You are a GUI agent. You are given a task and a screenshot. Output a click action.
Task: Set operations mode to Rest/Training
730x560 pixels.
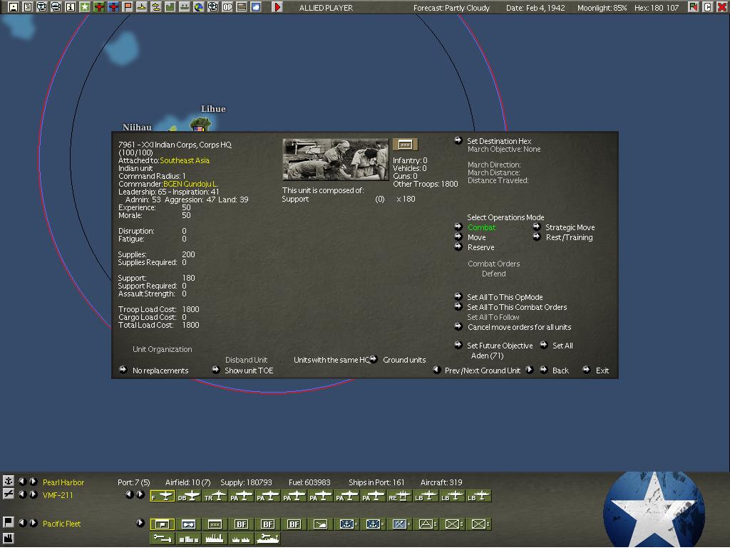pyautogui.click(x=569, y=237)
